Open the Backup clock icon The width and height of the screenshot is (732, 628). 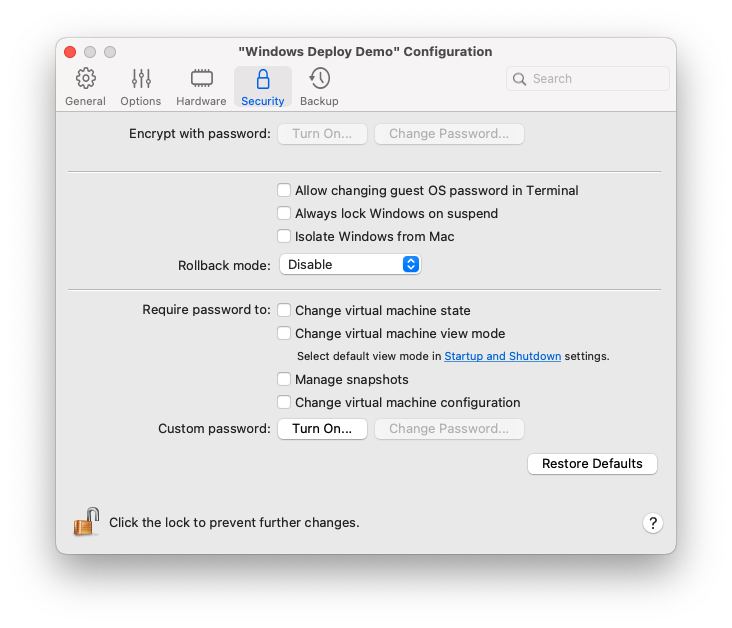pyautogui.click(x=319, y=79)
